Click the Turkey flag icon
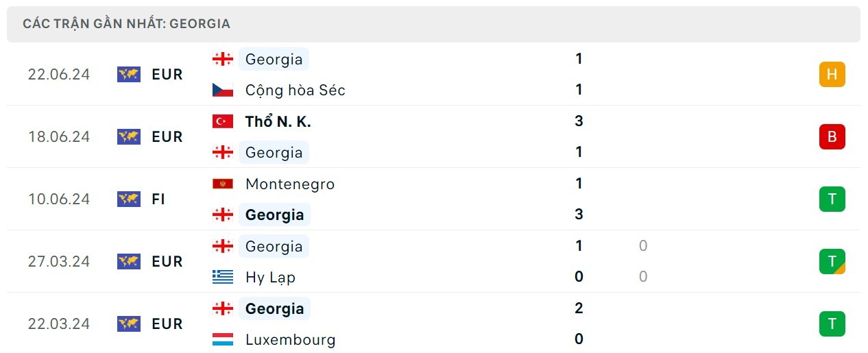Viewport: 868px width, 353px height. click(223, 121)
